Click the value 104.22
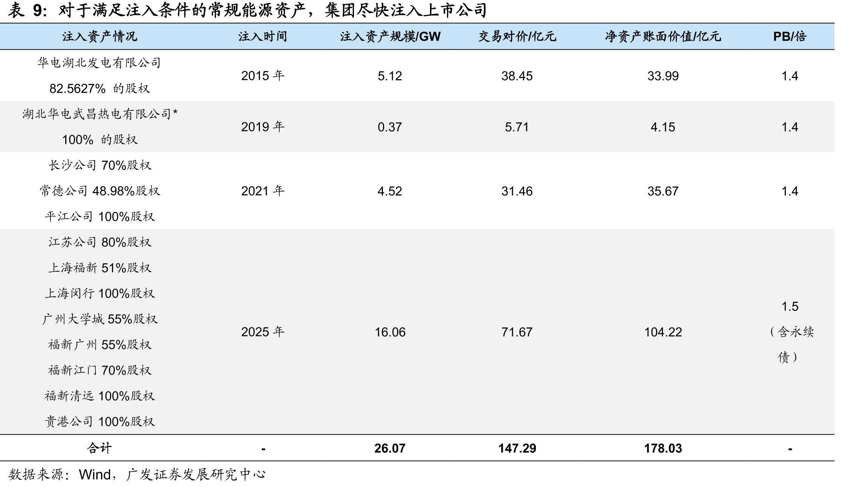868x487 pixels. coord(663,332)
